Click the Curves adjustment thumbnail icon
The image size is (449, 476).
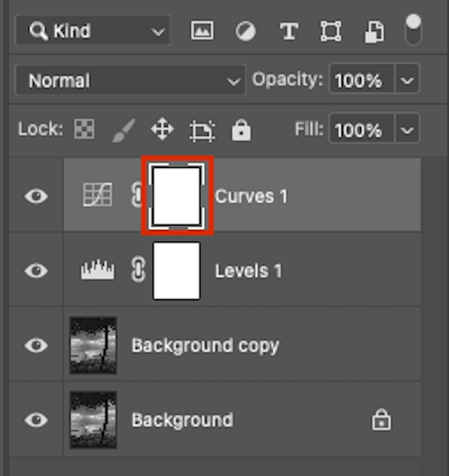pos(97,194)
